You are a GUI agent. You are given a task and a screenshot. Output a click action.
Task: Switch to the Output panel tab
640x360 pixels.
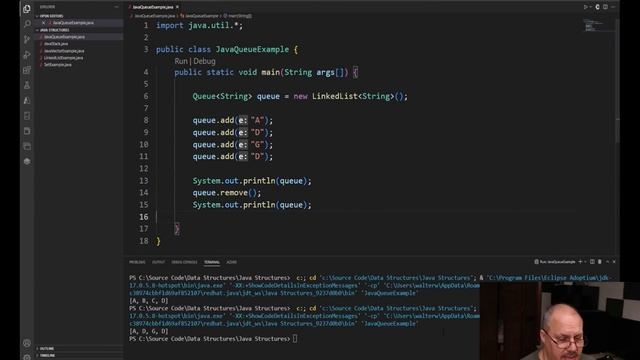click(158, 262)
